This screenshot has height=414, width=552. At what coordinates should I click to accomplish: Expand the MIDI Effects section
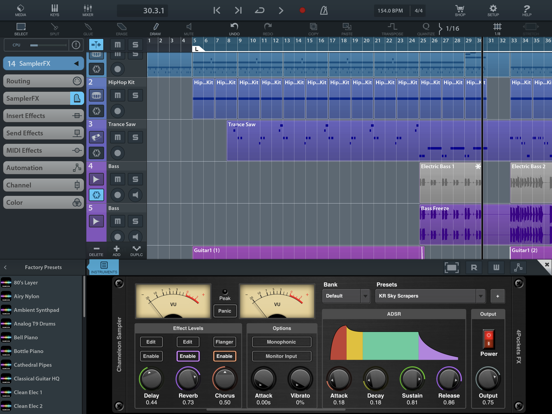44,150
